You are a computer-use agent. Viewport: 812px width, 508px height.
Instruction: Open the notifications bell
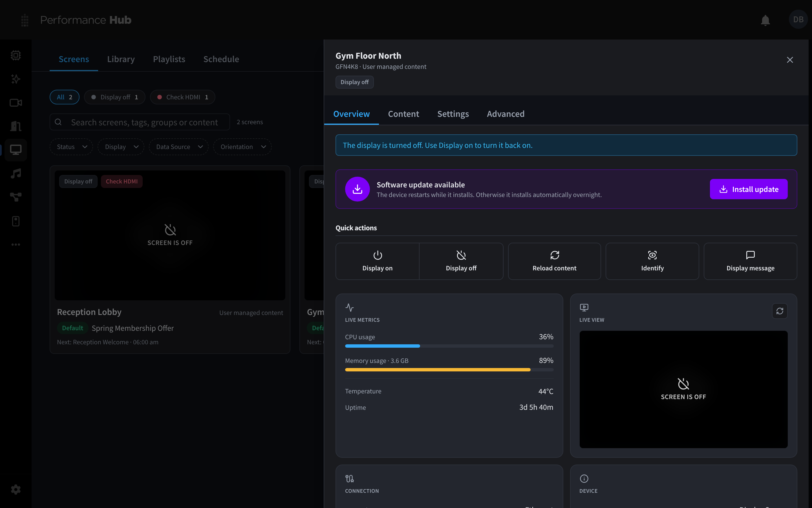(x=765, y=20)
